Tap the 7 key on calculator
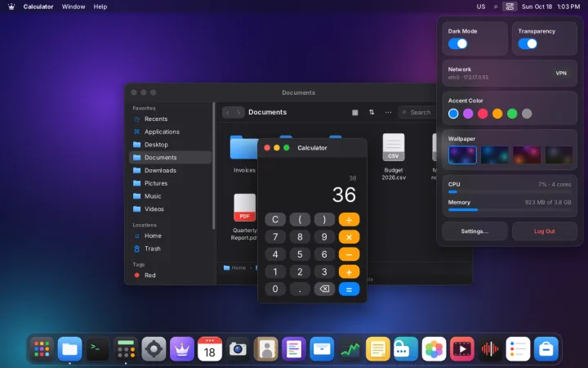The width and height of the screenshot is (588, 368). [x=275, y=237]
